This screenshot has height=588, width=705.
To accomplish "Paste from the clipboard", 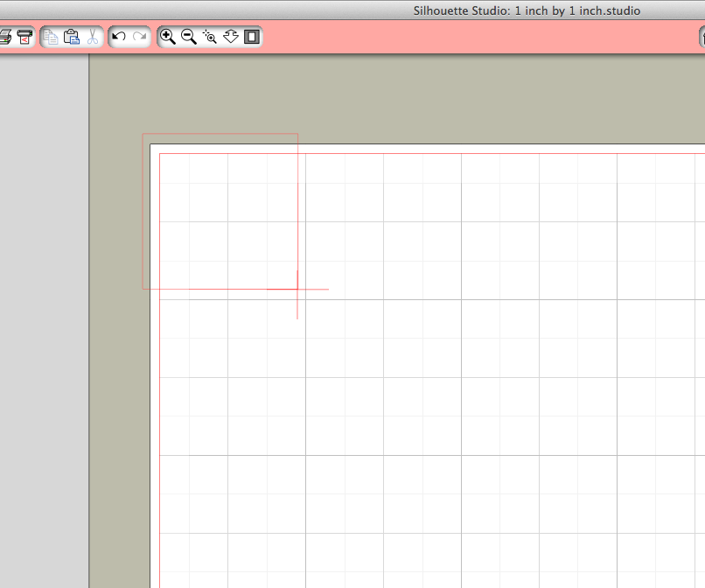I will tap(71, 37).
